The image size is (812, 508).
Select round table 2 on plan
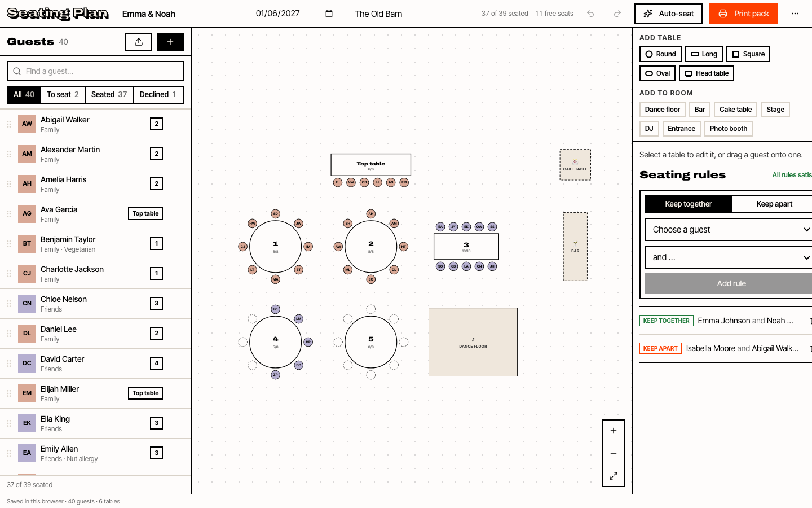[x=371, y=247]
